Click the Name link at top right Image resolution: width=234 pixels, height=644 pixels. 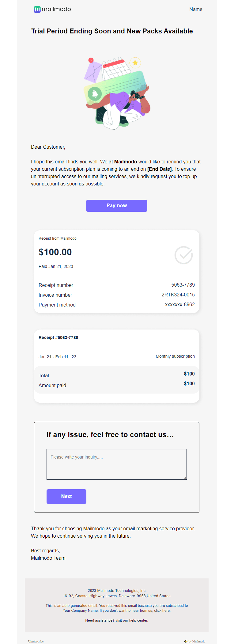pyautogui.click(x=196, y=9)
